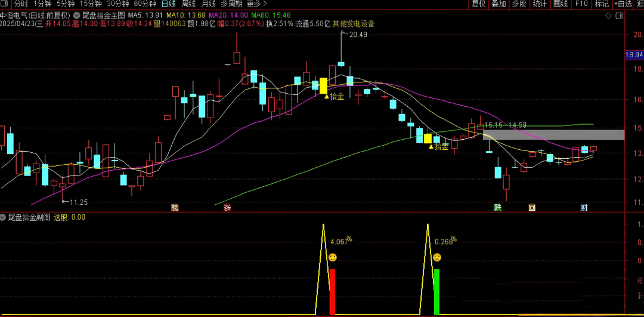
Task: Click the +自选 add to watchlist button
Action: (x=621, y=4)
